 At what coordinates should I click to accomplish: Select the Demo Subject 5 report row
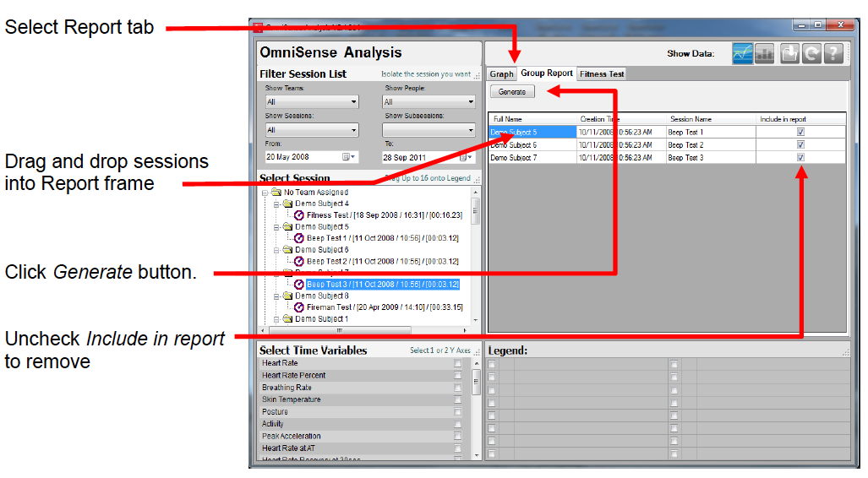[667, 133]
